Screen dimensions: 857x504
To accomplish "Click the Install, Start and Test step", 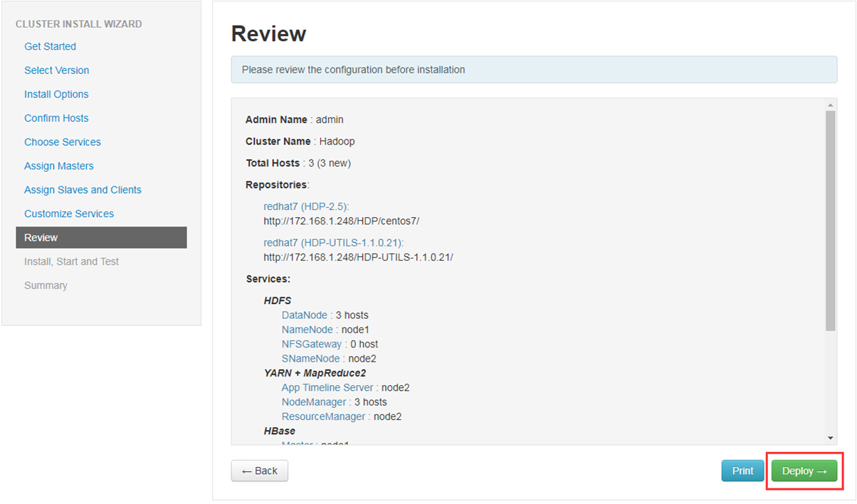I will [x=71, y=261].
